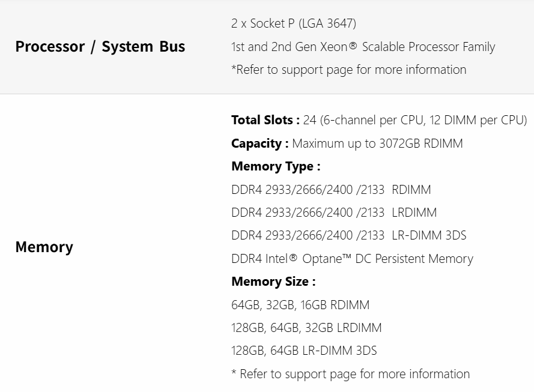Click the "Processor / System Bus" row heading

tap(100, 47)
